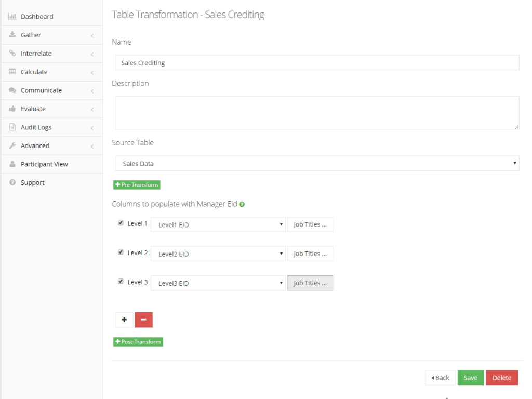
Task: Expand the Gather menu chevron
Action: 92,35
